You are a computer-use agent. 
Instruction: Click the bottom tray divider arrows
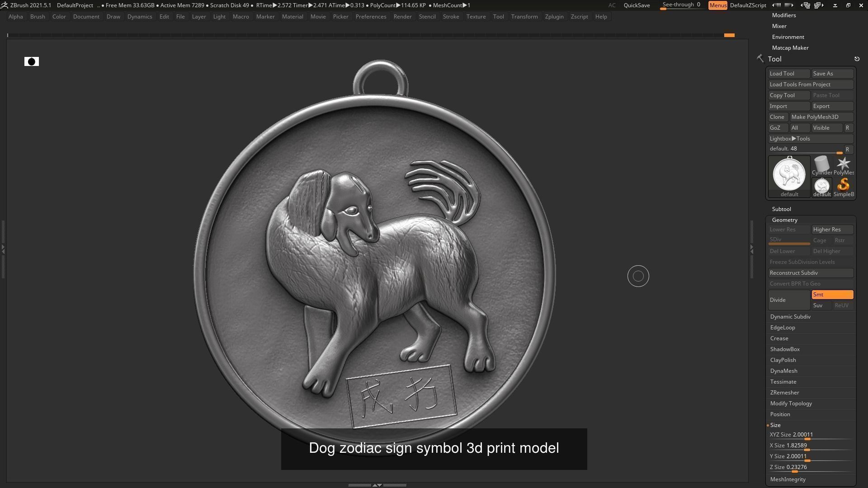(x=377, y=485)
